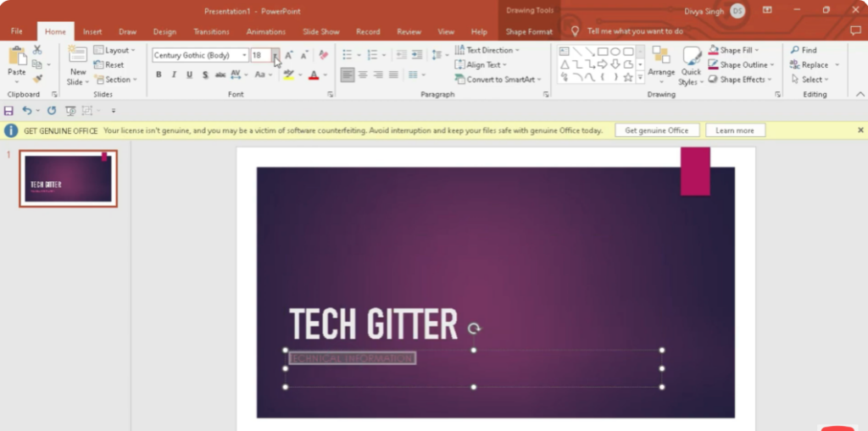Viewport: 868px width, 431px height.
Task: Select slide 1 thumbnail in the panel
Action: tap(68, 179)
